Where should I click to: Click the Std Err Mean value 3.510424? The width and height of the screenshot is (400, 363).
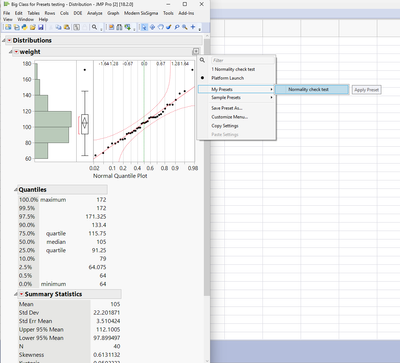click(x=108, y=321)
